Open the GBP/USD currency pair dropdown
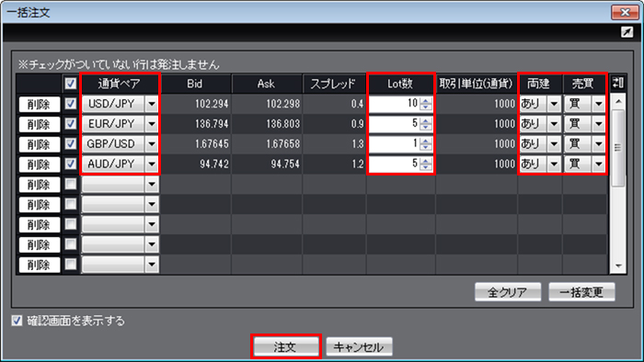This screenshot has height=362, width=644. 152,144
